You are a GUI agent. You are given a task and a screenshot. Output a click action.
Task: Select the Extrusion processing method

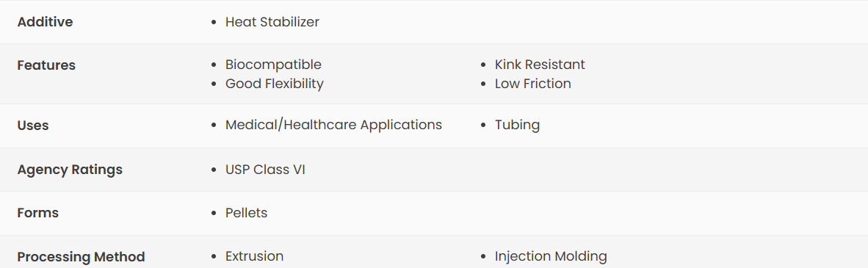(255, 256)
